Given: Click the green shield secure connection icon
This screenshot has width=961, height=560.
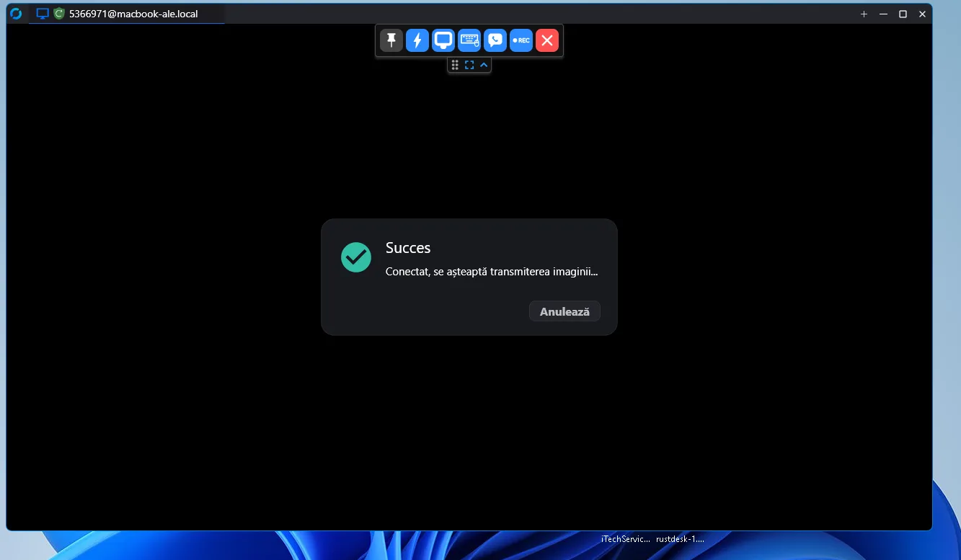Looking at the screenshot, I should (x=59, y=14).
